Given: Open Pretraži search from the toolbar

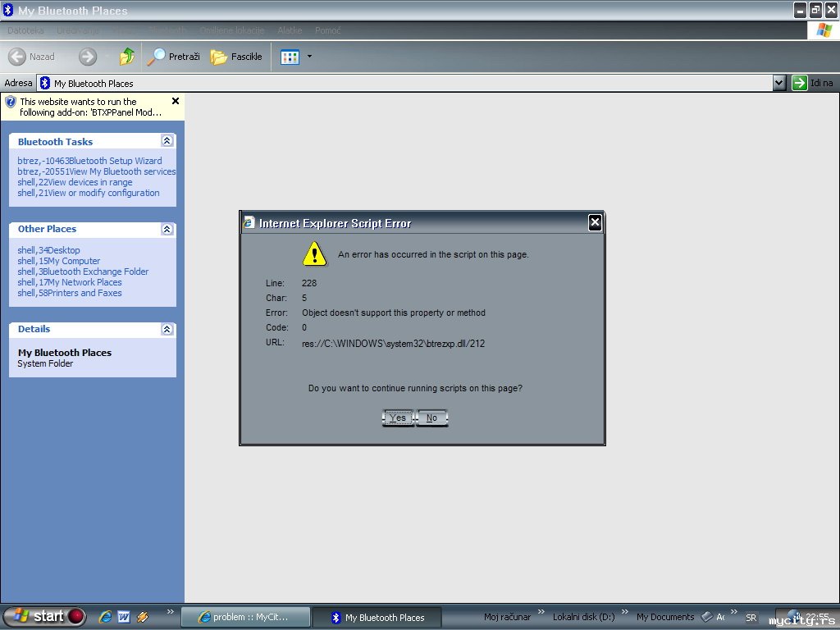Looking at the screenshot, I should (174, 57).
